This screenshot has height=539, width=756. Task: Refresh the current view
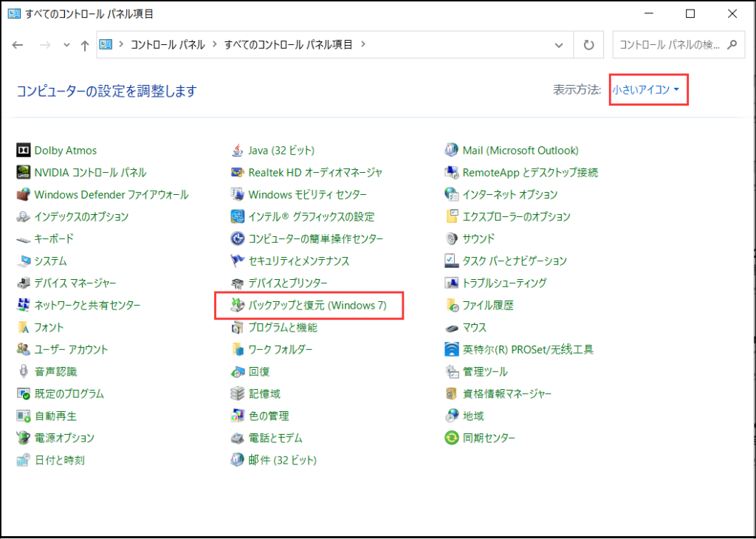(588, 44)
